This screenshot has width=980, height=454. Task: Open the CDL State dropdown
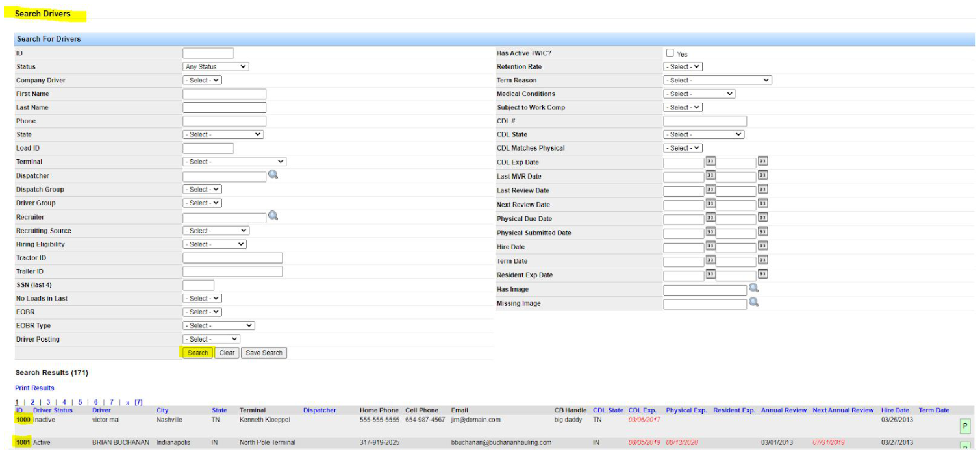coord(703,134)
